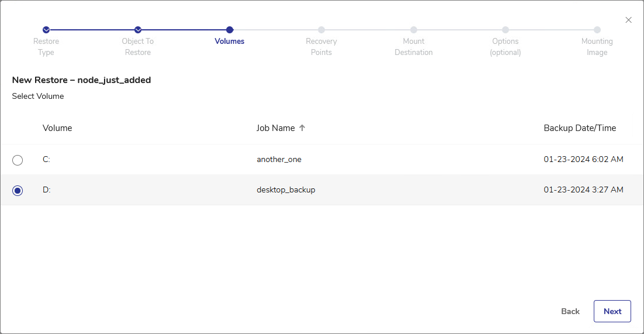Viewport: 644px width, 334px height.
Task: Go Back to the previous step
Action: coord(570,311)
